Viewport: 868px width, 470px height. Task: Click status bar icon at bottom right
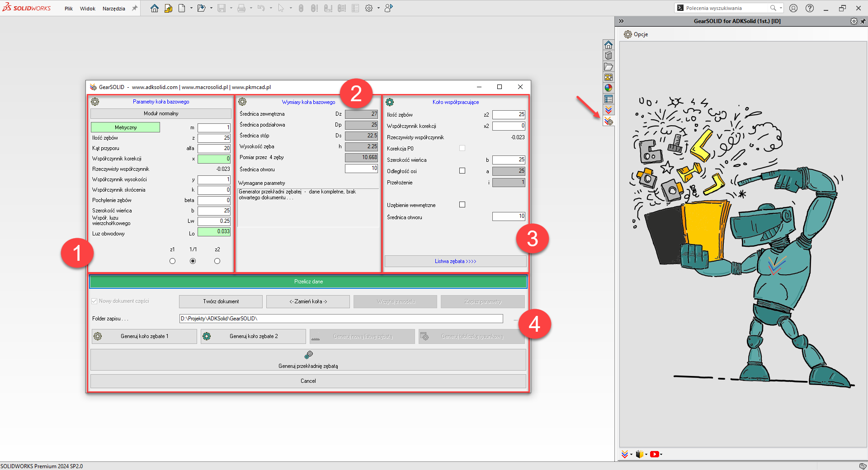[x=863, y=466]
